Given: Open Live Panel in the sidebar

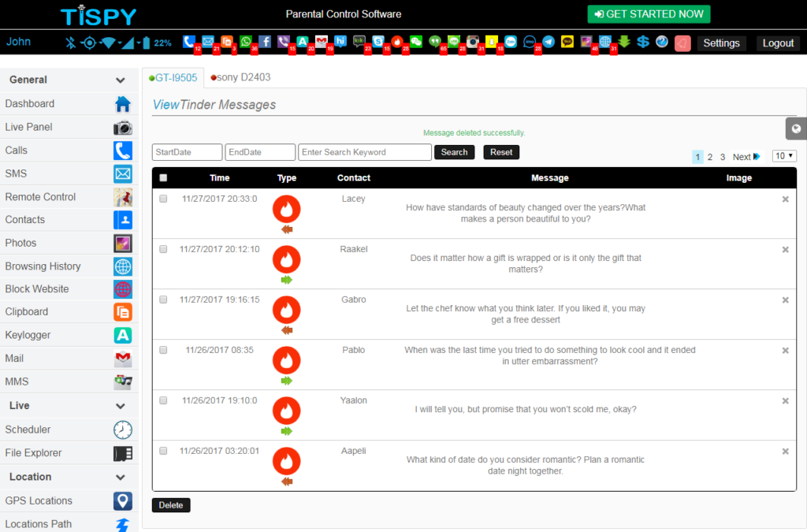Looking at the screenshot, I should coord(69,127).
